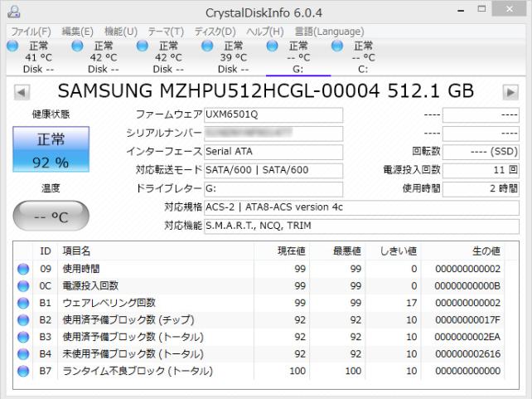
Task: Click the -- °C temperature button
Action: coord(51,217)
